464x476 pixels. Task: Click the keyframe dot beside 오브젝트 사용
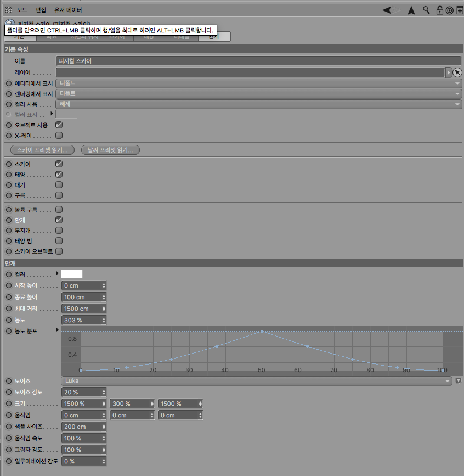(x=9, y=125)
